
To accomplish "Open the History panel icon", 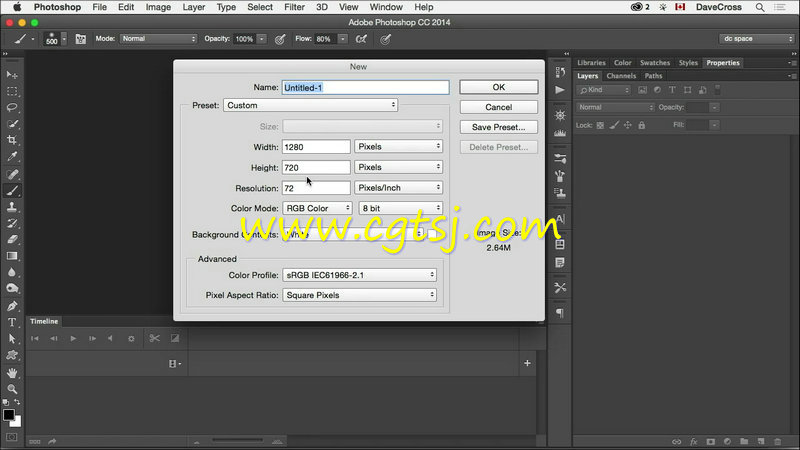I will [560, 72].
